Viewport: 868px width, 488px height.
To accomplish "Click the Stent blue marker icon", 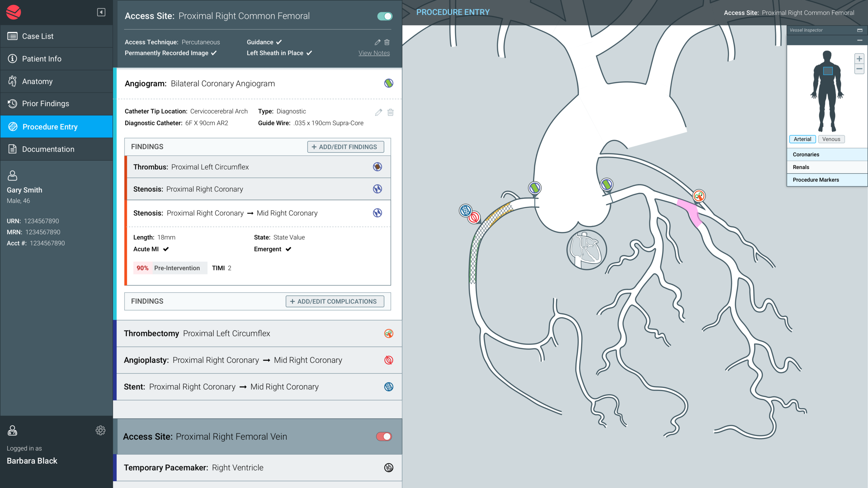I will tap(388, 387).
